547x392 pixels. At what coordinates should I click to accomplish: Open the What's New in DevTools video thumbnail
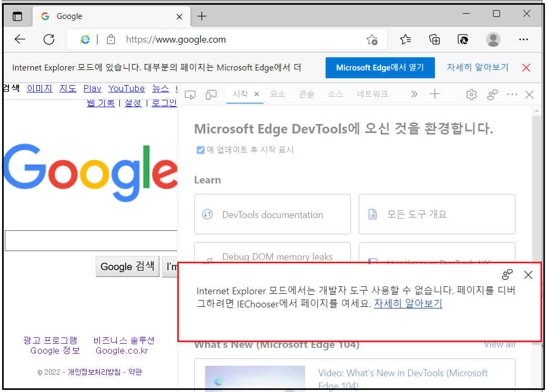[x=255, y=378]
